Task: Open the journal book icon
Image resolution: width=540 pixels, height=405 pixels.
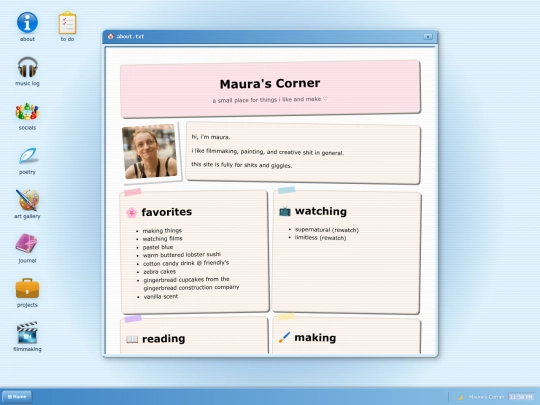Action: (x=27, y=249)
